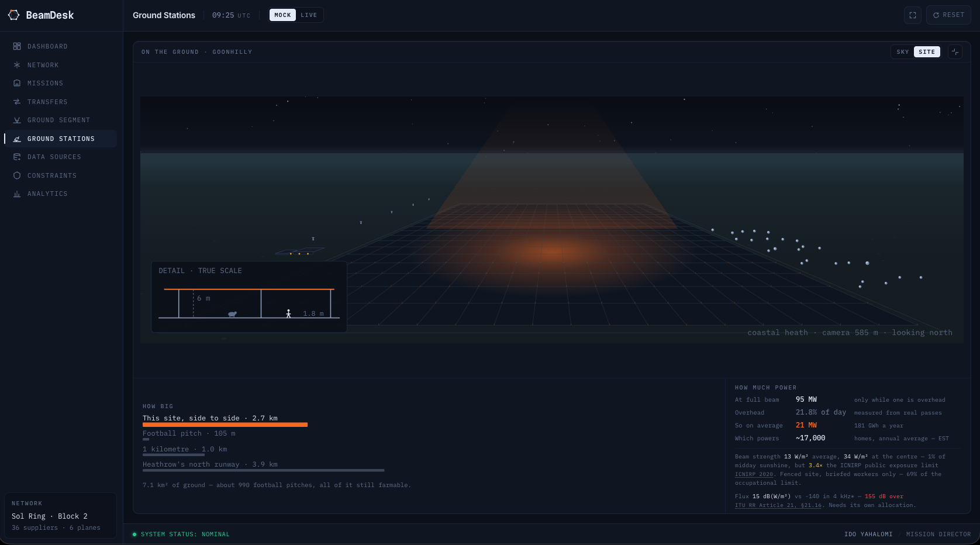Click the Ground Segment antenna icon
980x545 pixels.
click(x=17, y=120)
